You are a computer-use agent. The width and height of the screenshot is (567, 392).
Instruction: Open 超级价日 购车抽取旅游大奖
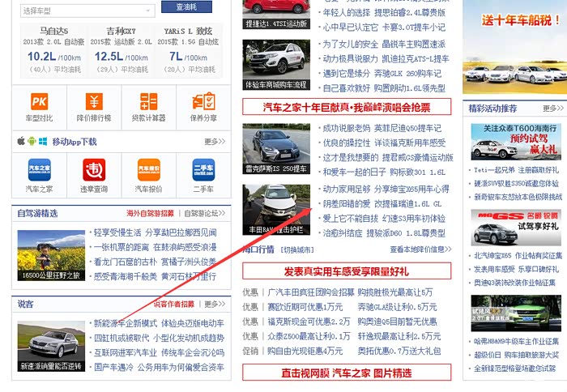(x=517, y=355)
